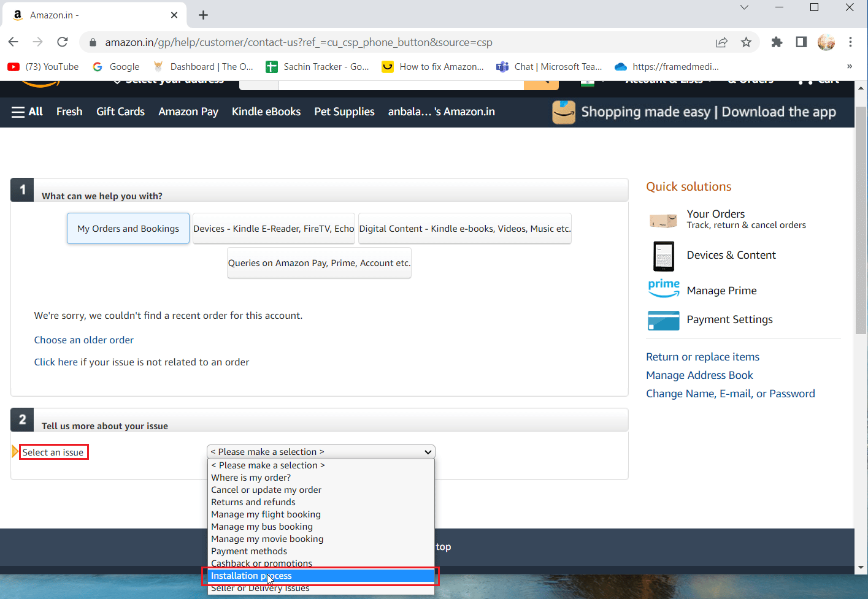868x599 pixels.
Task: Bookmark this page with the star icon
Action: [x=746, y=42]
